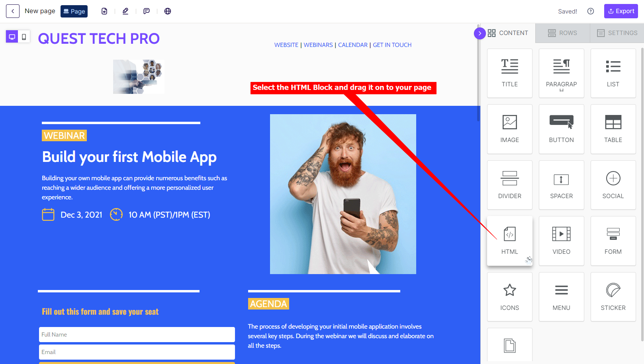Select the Video content block

tap(561, 241)
